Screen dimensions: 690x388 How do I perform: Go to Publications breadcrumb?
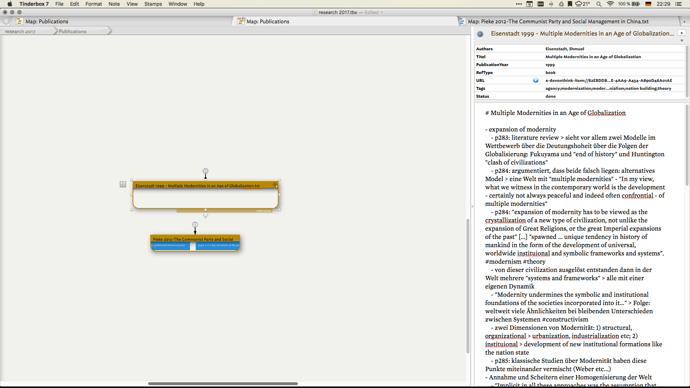pyautogui.click(x=73, y=31)
